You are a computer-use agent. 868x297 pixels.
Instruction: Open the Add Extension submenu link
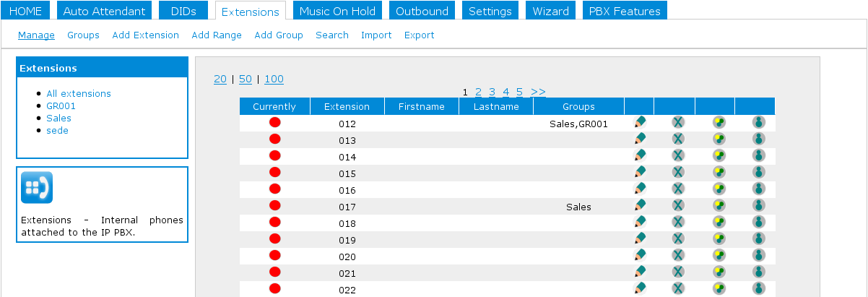point(145,35)
